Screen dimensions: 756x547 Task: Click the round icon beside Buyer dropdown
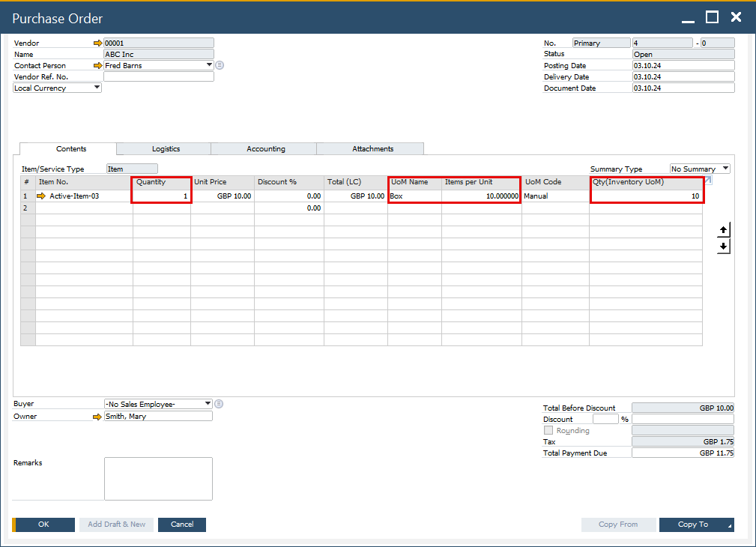220,404
